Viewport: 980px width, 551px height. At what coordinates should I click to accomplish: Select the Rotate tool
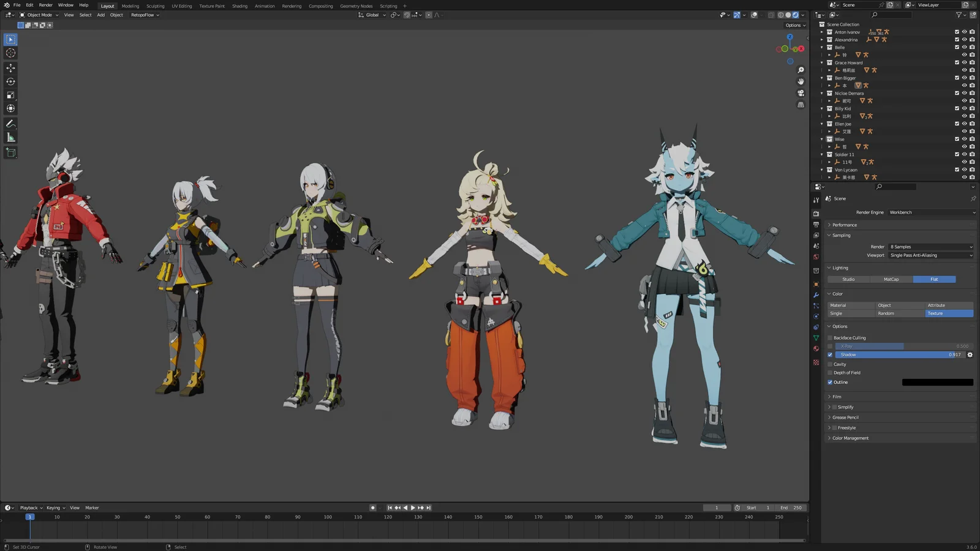point(10,81)
